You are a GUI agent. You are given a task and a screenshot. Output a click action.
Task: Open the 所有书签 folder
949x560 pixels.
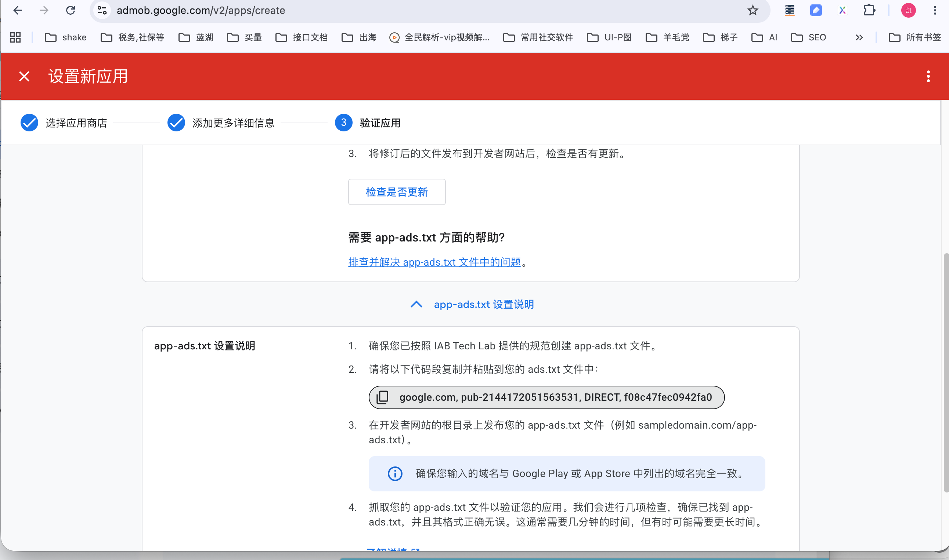[914, 37]
